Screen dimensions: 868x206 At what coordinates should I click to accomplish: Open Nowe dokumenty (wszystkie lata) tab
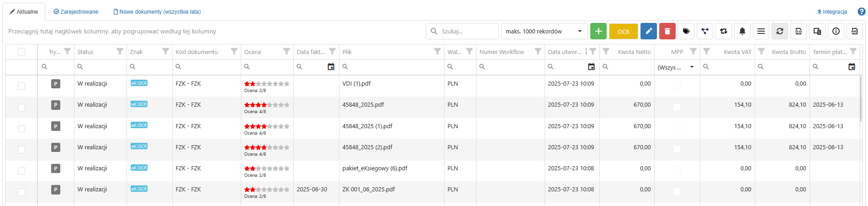point(157,12)
